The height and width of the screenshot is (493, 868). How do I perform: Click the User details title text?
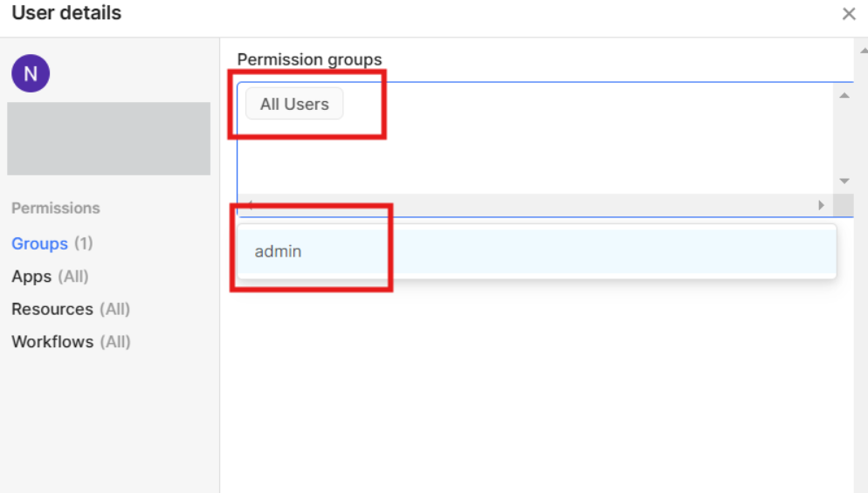point(66,13)
